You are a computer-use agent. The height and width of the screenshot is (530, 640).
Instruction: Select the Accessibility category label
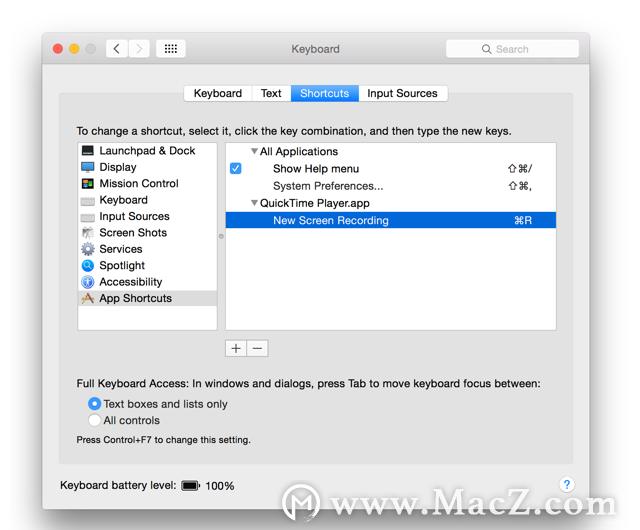(x=131, y=282)
